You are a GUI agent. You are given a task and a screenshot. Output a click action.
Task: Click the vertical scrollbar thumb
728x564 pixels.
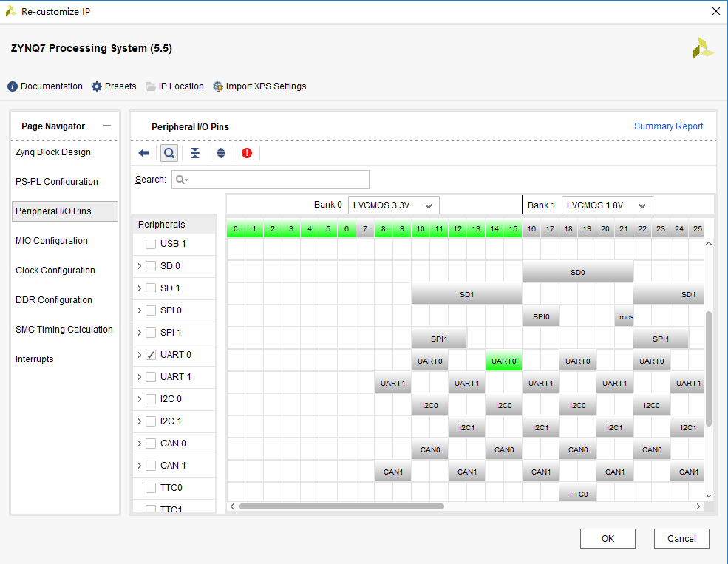[x=709, y=369]
